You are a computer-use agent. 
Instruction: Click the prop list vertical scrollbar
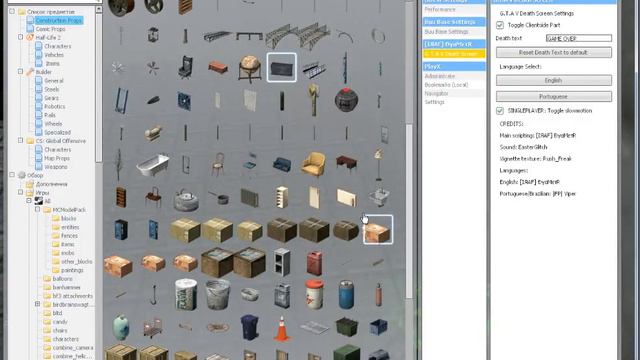click(409, 211)
